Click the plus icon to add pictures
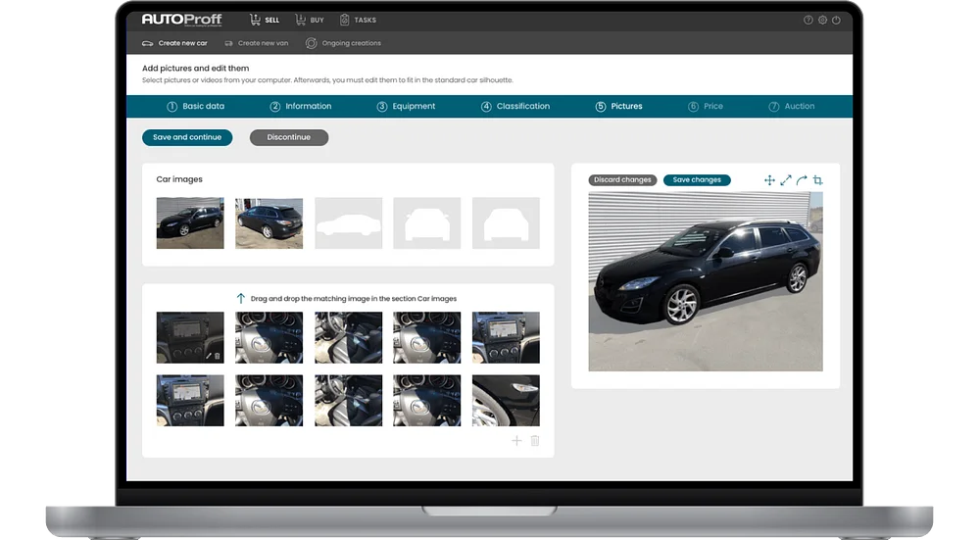This screenshot has height=540, width=980. (x=516, y=441)
